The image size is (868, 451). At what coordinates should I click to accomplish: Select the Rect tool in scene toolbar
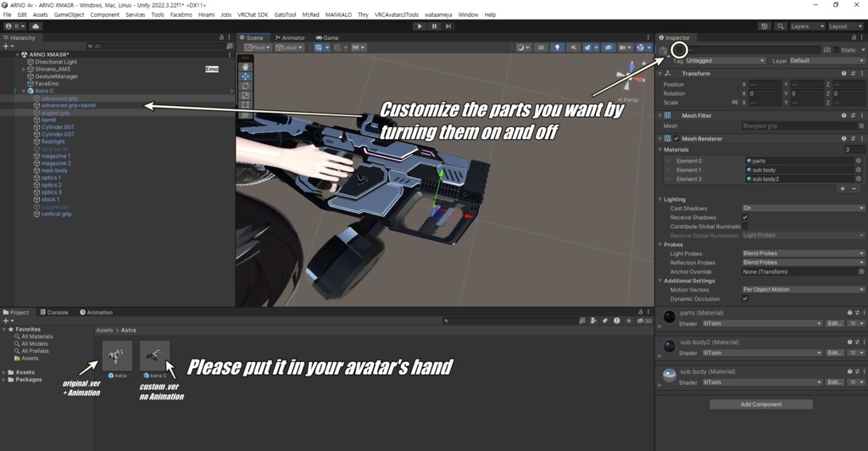pyautogui.click(x=245, y=104)
